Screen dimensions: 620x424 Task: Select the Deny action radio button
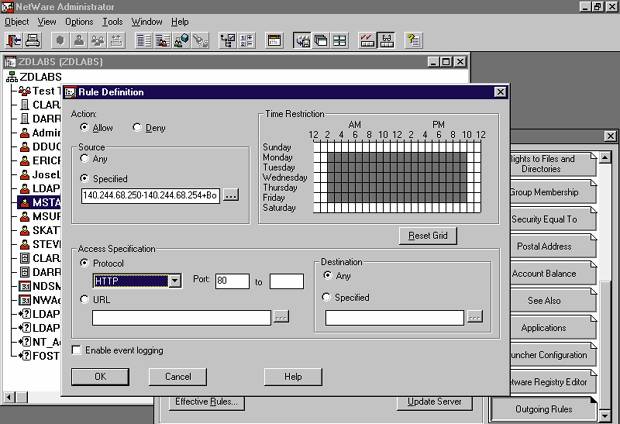pyautogui.click(x=137, y=128)
